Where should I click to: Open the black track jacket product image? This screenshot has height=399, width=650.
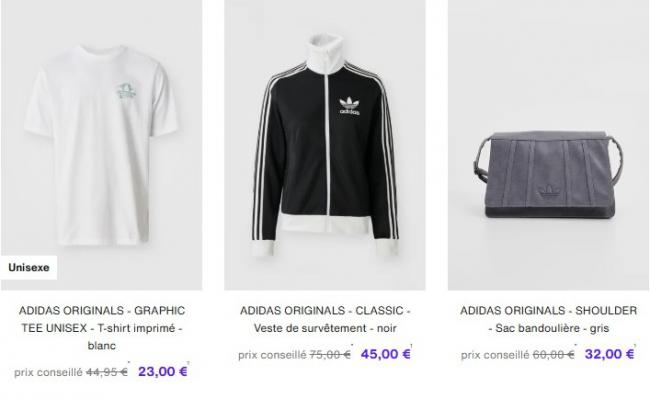(325, 145)
